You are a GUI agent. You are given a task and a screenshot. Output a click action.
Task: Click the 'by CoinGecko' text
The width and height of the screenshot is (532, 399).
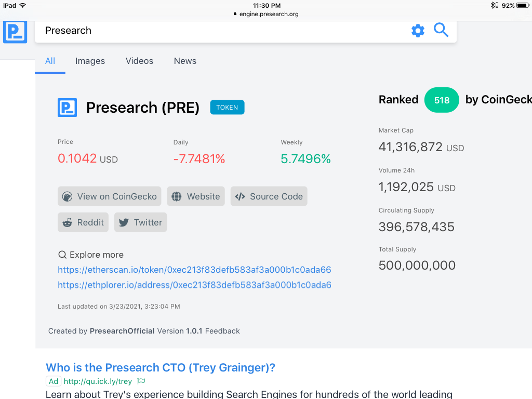[x=499, y=100]
